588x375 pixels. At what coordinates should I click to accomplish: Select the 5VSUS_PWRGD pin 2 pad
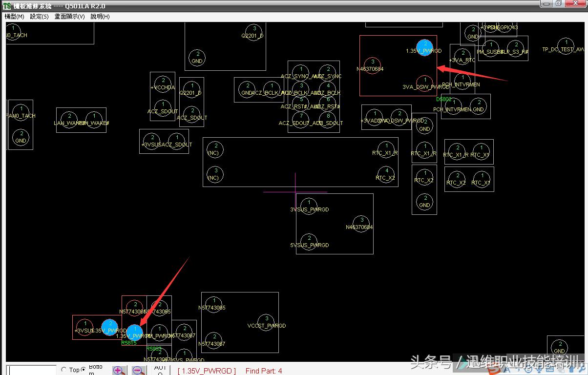point(309,241)
